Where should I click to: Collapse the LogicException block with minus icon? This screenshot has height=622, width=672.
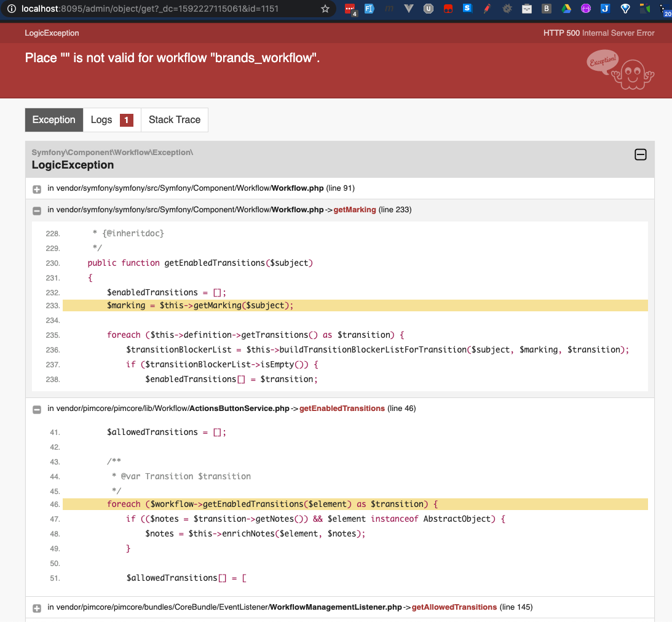coord(640,154)
